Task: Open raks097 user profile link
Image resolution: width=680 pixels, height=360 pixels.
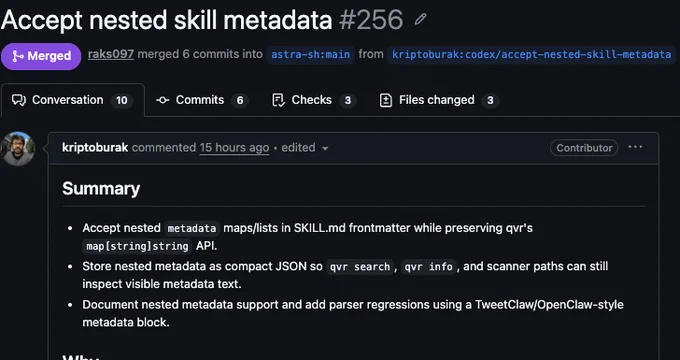Action: click(111, 54)
